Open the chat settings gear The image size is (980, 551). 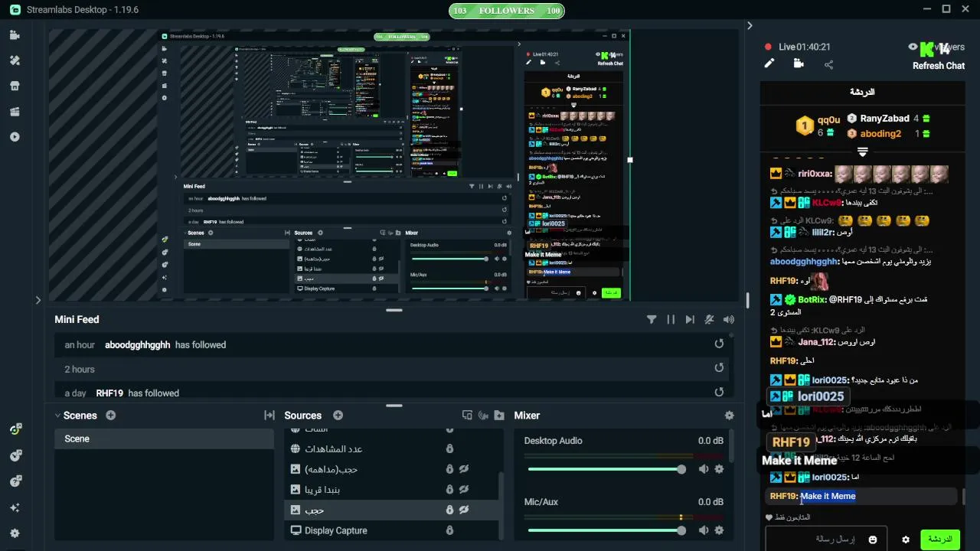pos(906,540)
